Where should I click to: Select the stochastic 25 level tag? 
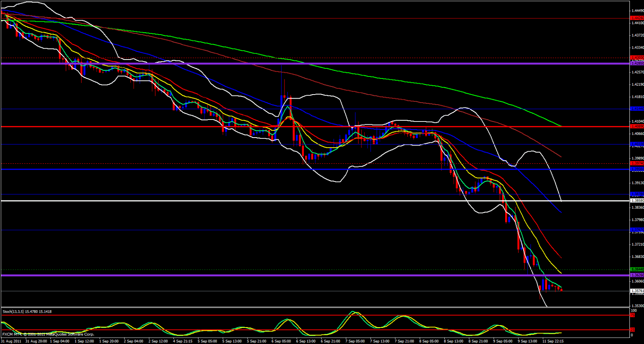tap(633, 330)
